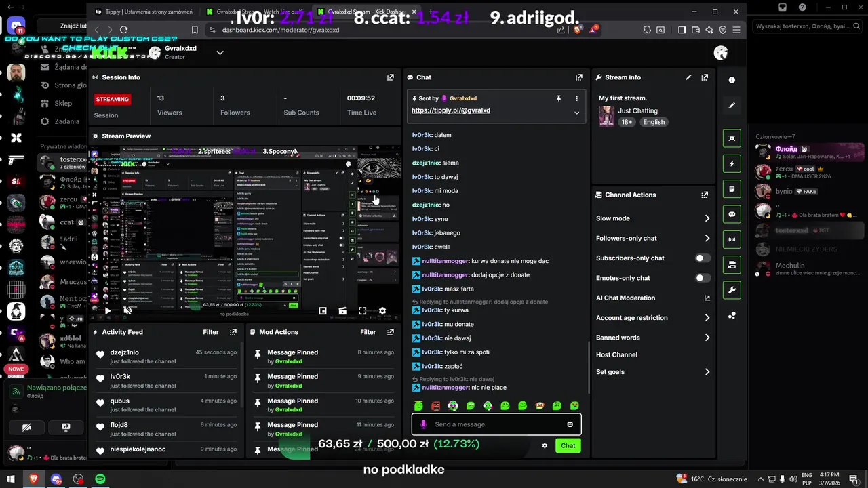
Task: Click the pencil icon in right sidebar
Action: pos(732,105)
